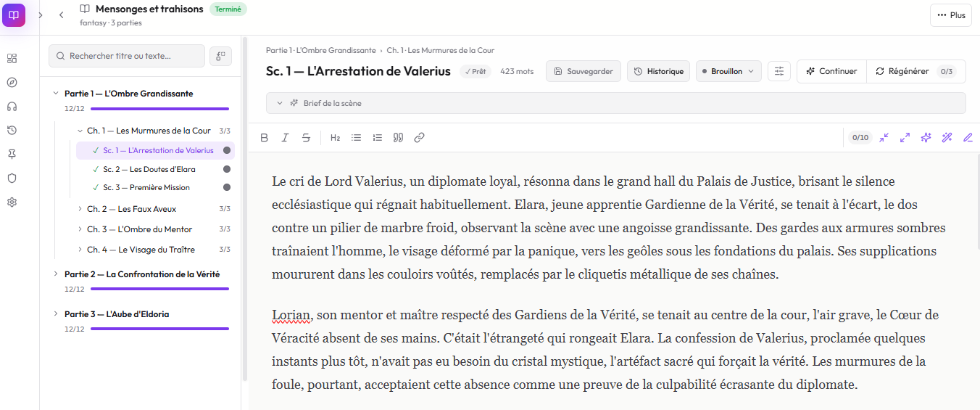
Task: Apply bold formatting
Action: click(264, 138)
